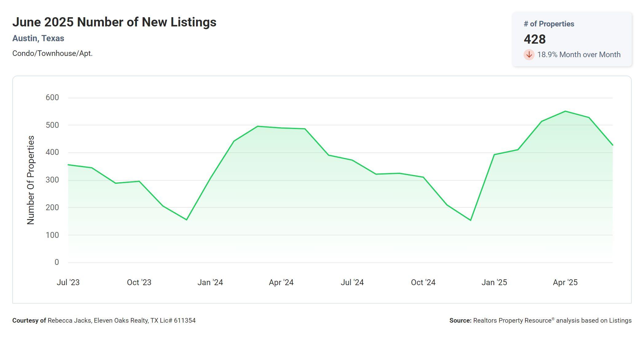Click the 428 properties count

point(535,39)
